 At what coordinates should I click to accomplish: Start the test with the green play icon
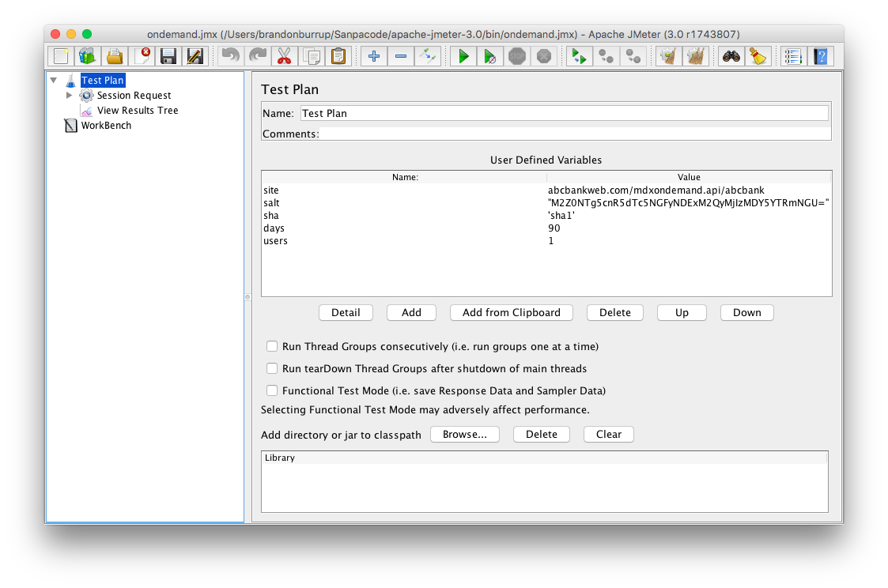[463, 56]
